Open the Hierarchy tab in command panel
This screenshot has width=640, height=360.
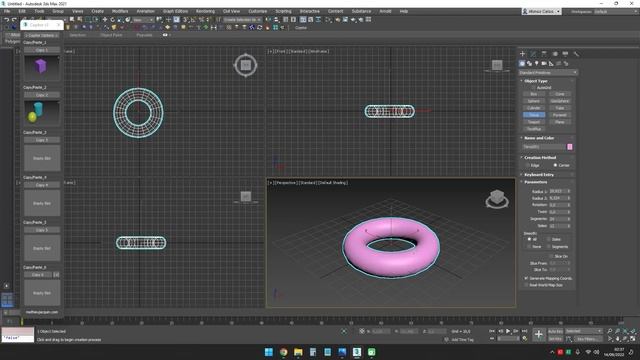(544, 53)
